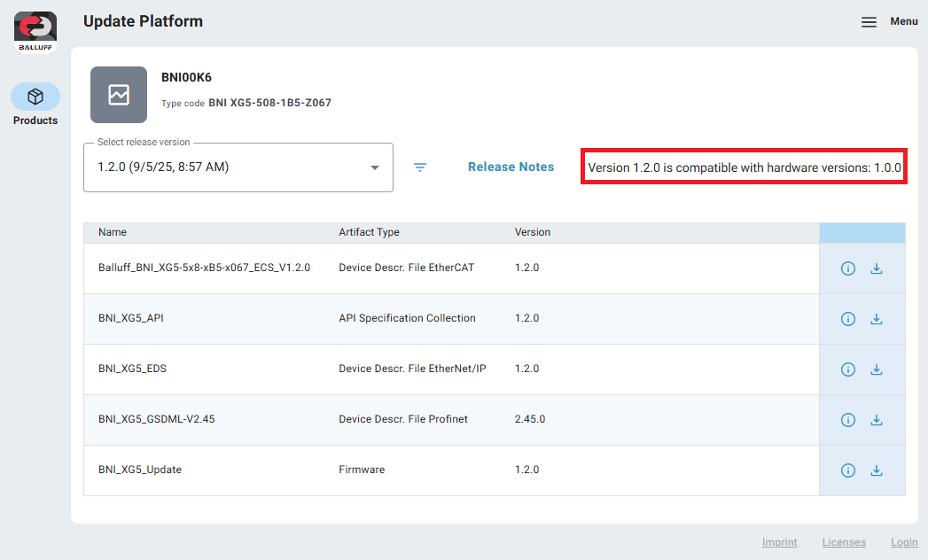
Task: Show info for BNI_XG5_EDS file
Action: pos(848,369)
